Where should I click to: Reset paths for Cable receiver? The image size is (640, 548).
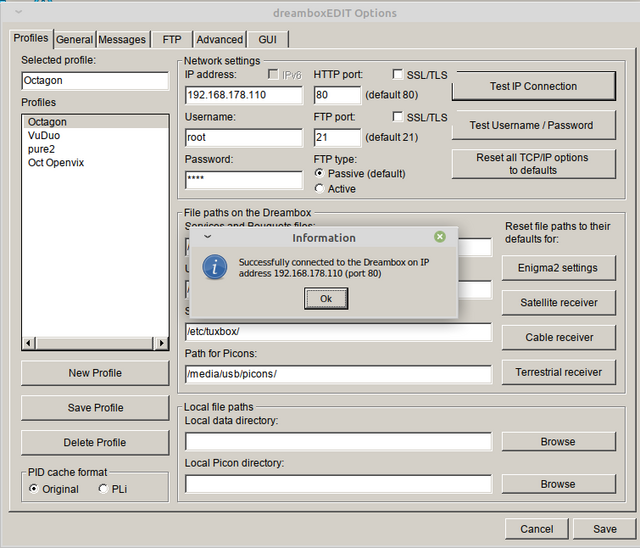point(558,337)
